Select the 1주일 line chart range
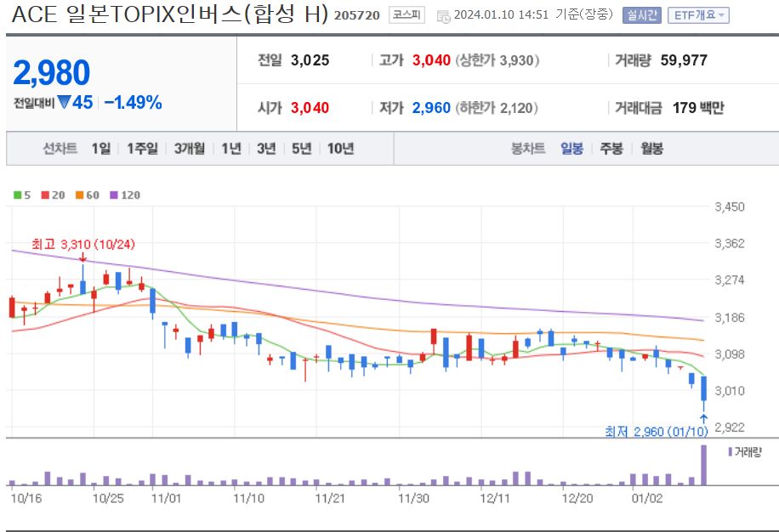This screenshot has height=532, width=779. (142, 149)
